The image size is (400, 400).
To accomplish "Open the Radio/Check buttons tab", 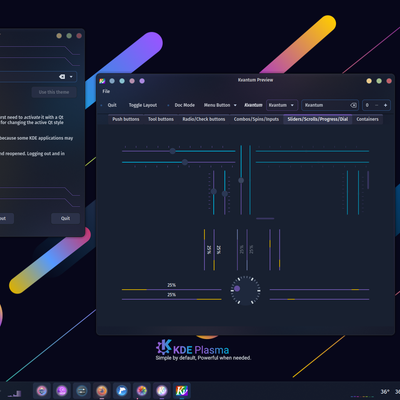I will tap(204, 119).
